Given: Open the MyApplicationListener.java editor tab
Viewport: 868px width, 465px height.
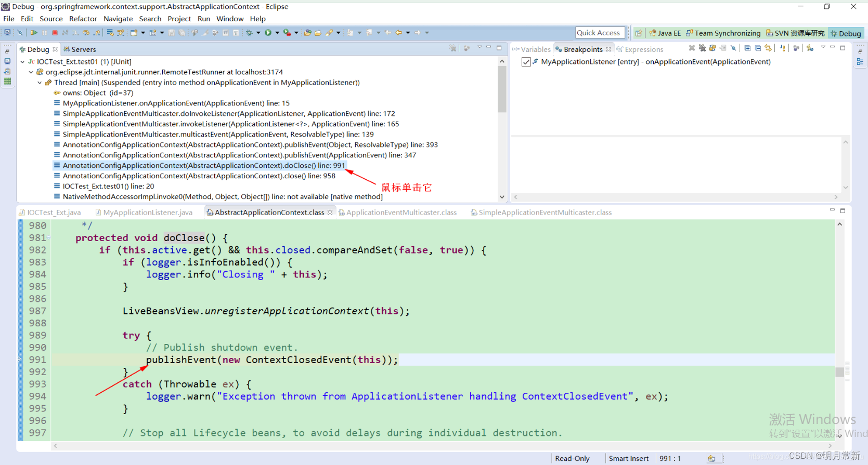Looking at the screenshot, I should pyautogui.click(x=144, y=212).
